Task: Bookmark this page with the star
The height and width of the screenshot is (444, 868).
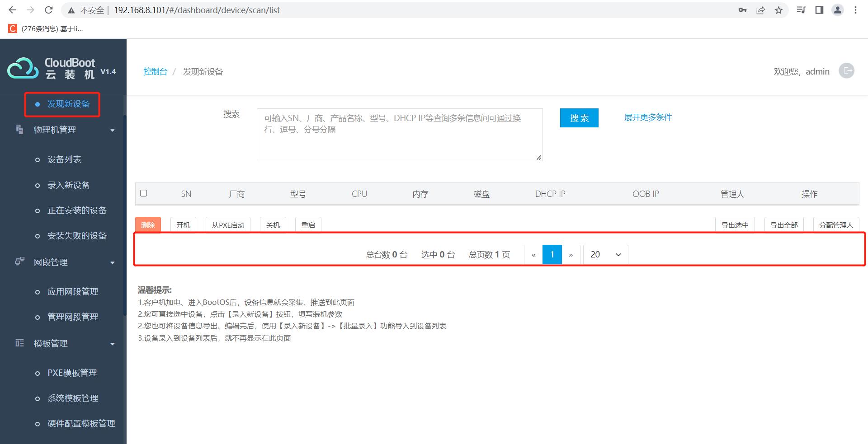Action: (778, 10)
